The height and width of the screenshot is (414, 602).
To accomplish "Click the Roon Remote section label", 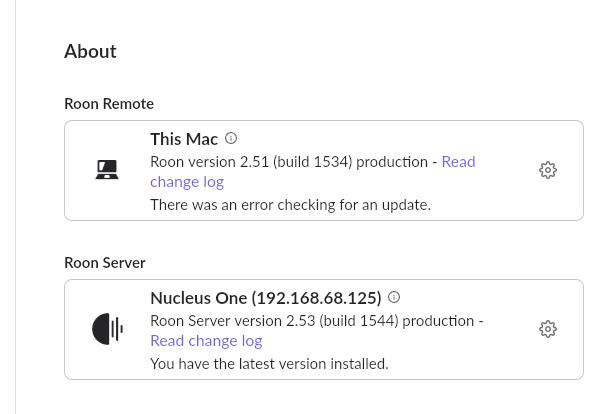I will tap(109, 104).
